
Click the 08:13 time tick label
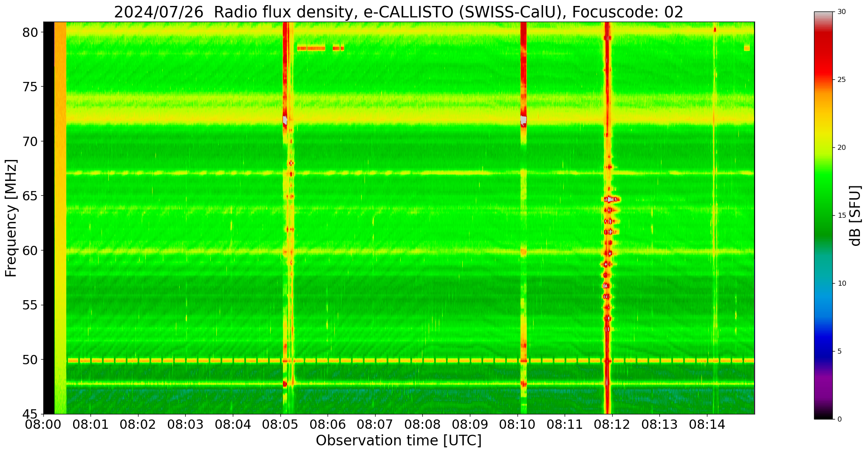pyautogui.click(x=660, y=425)
